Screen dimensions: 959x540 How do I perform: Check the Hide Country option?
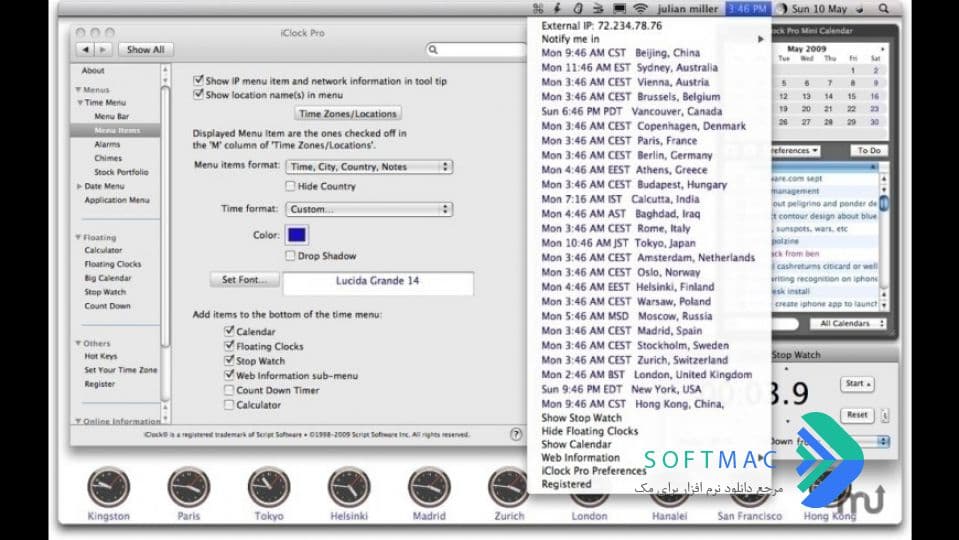(291, 186)
